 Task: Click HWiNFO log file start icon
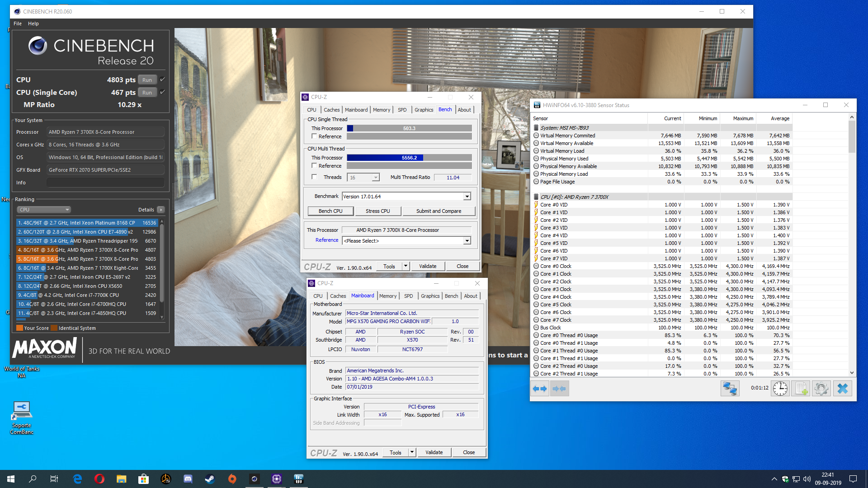point(801,389)
